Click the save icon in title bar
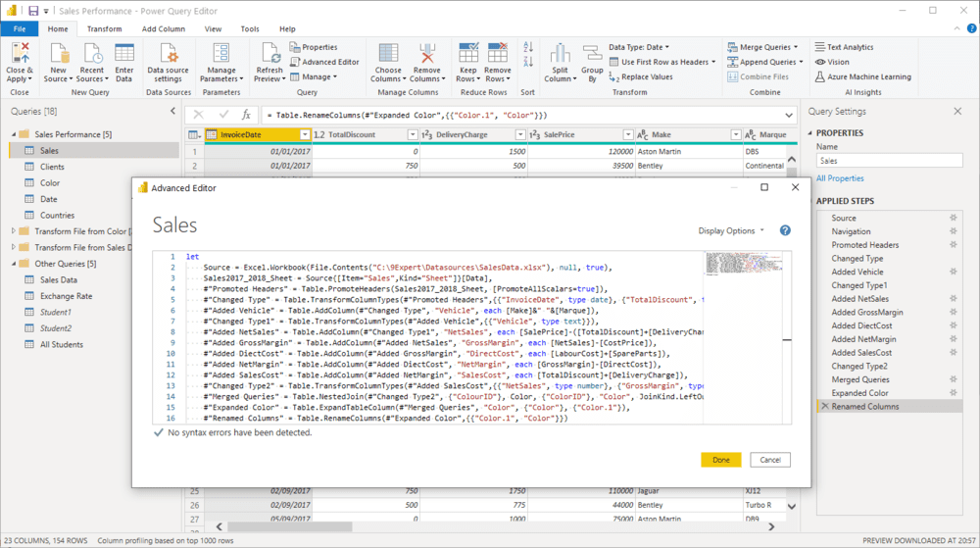The image size is (980, 548). coord(33,11)
